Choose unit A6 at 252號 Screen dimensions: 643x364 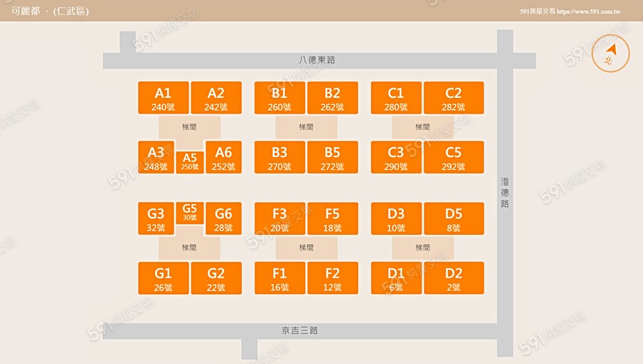224,158
